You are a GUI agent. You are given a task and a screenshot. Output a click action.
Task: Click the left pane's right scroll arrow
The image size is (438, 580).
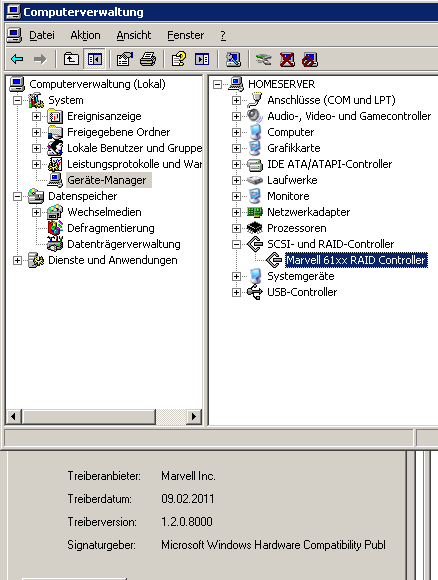click(193, 417)
